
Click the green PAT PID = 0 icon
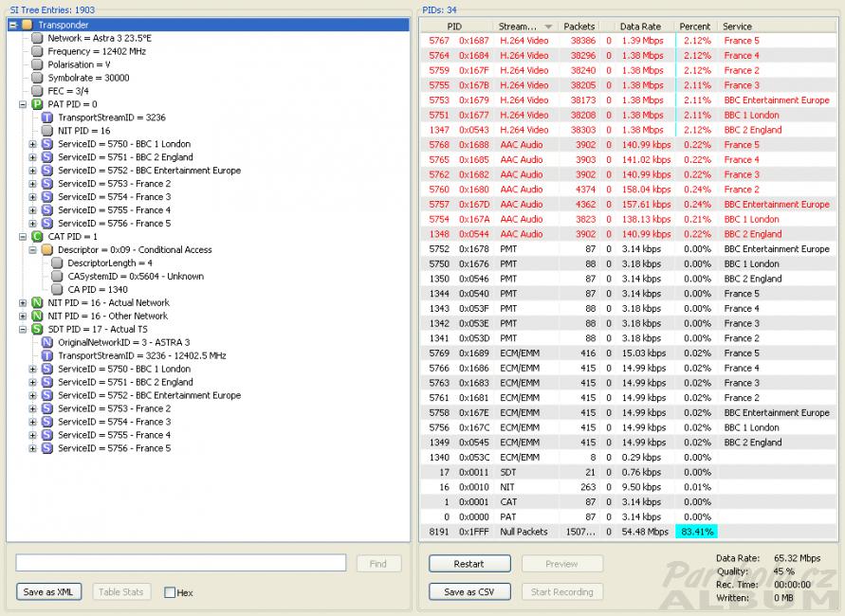[x=37, y=104]
